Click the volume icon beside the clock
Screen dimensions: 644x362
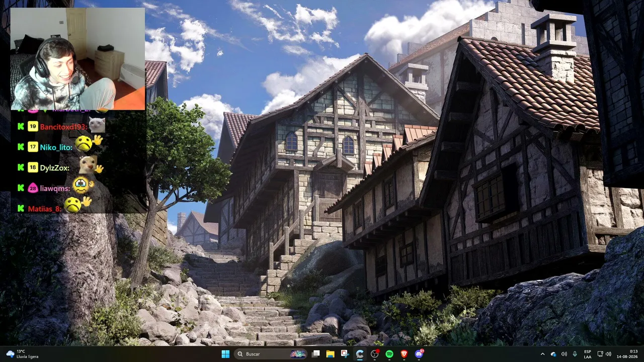(608, 354)
